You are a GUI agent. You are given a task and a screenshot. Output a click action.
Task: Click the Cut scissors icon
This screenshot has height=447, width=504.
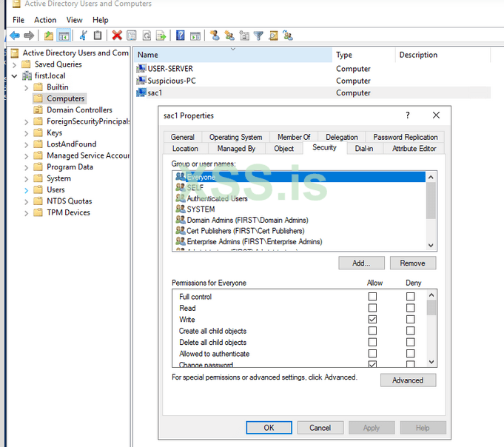(83, 36)
